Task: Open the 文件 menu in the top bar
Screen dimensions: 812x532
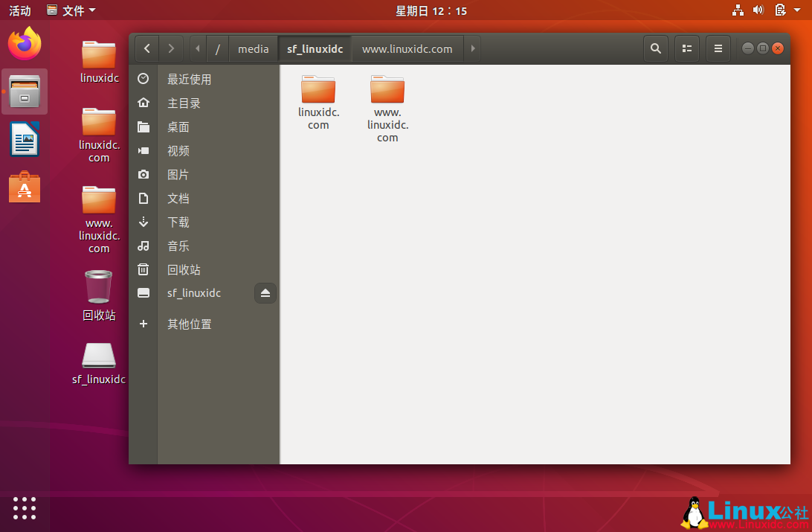Action: click(x=71, y=10)
